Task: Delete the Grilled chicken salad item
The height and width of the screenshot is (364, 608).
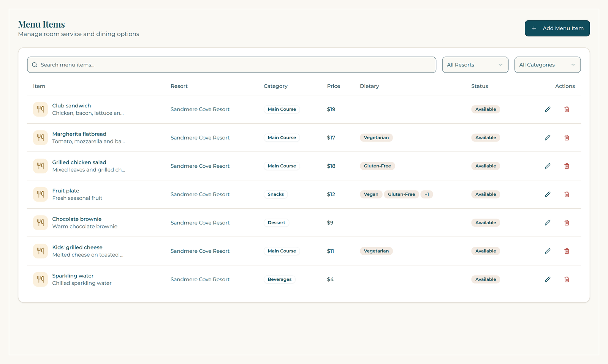Action: [567, 166]
